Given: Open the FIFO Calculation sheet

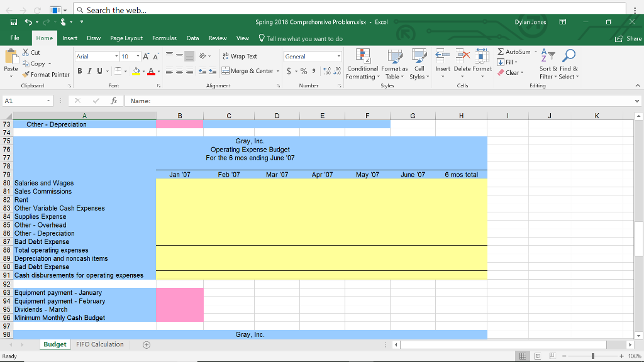Looking at the screenshot, I should (101, 344).
